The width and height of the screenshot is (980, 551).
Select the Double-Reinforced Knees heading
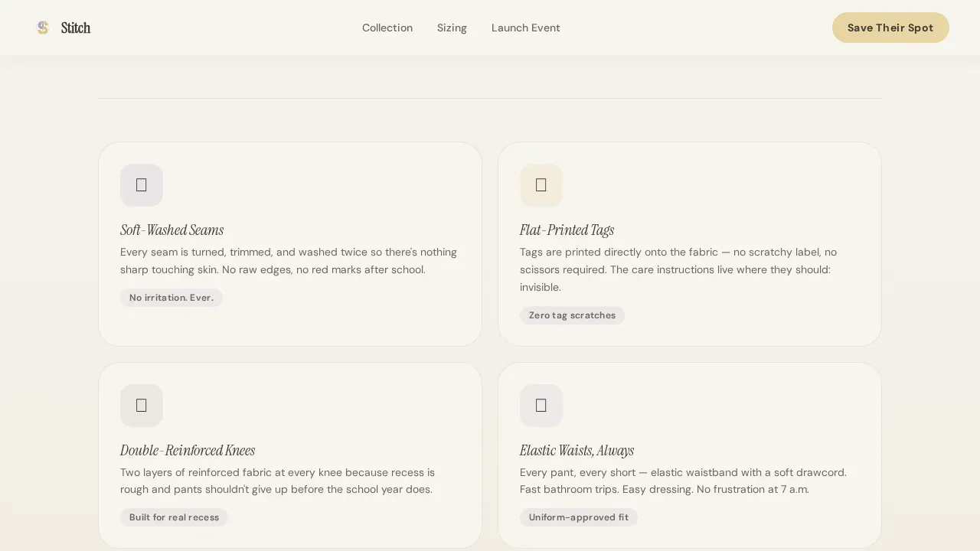coord(188,450)
